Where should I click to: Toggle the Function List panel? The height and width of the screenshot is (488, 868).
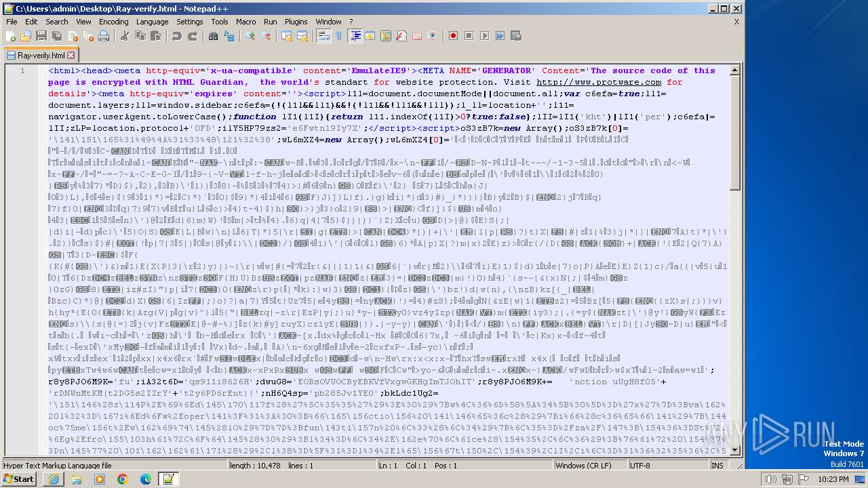pyautogui.click(x=401, y=36)
